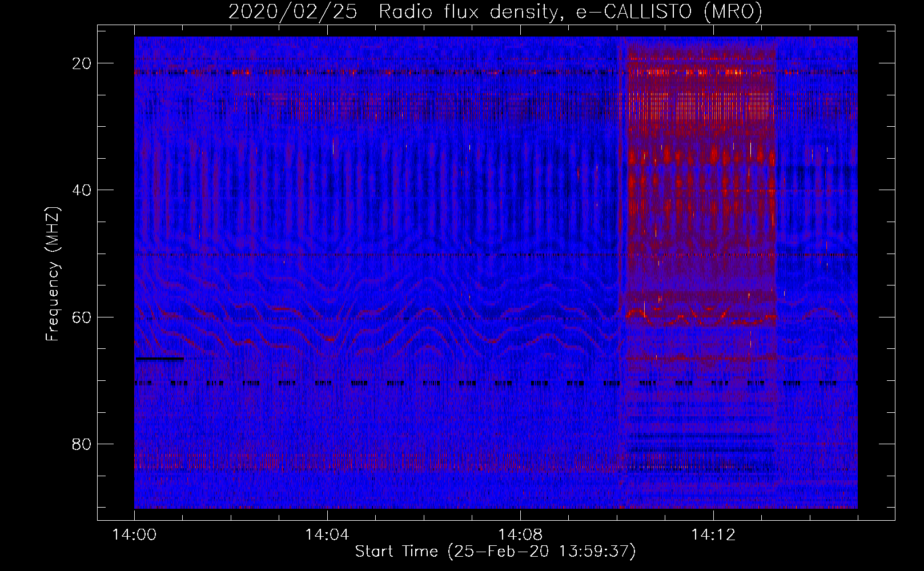This screenshot has height=571, width=924.
Task: Click the '14:08' time tick label
Action: tap(520, 534)
